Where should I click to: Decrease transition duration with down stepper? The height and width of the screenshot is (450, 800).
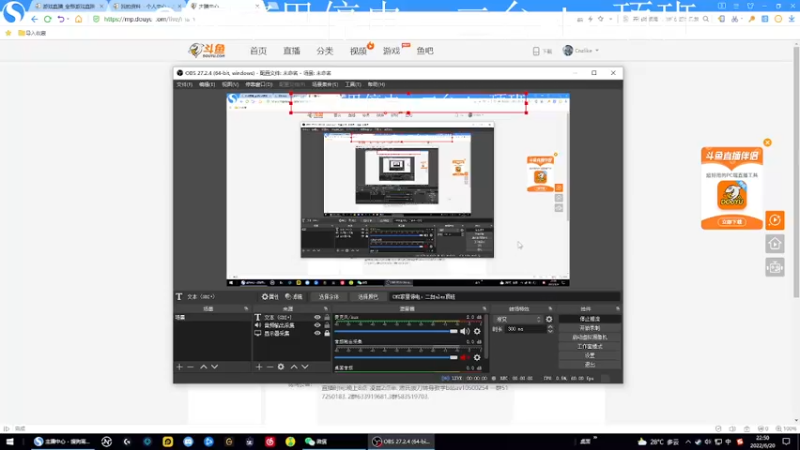click(x=550, y=332)
